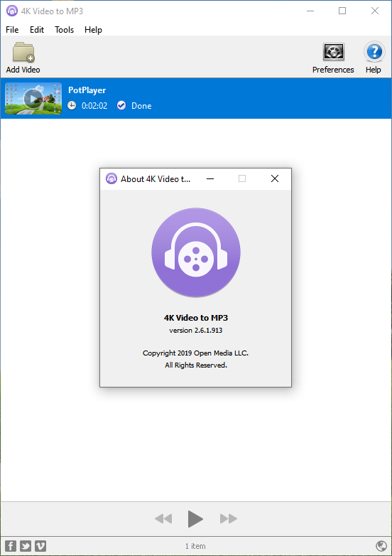Click the Done checkmark on PotPlayer item

pos(121,105)
